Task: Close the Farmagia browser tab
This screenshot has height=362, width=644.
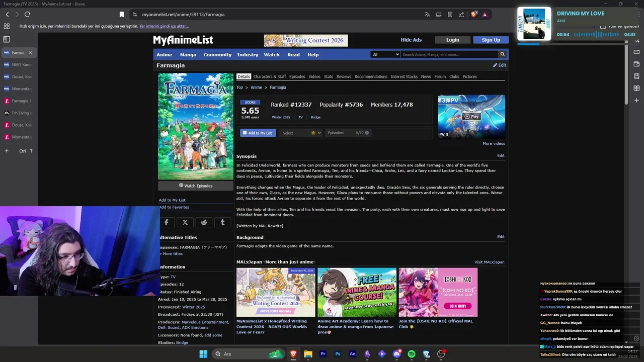Action: pos(30,52)
